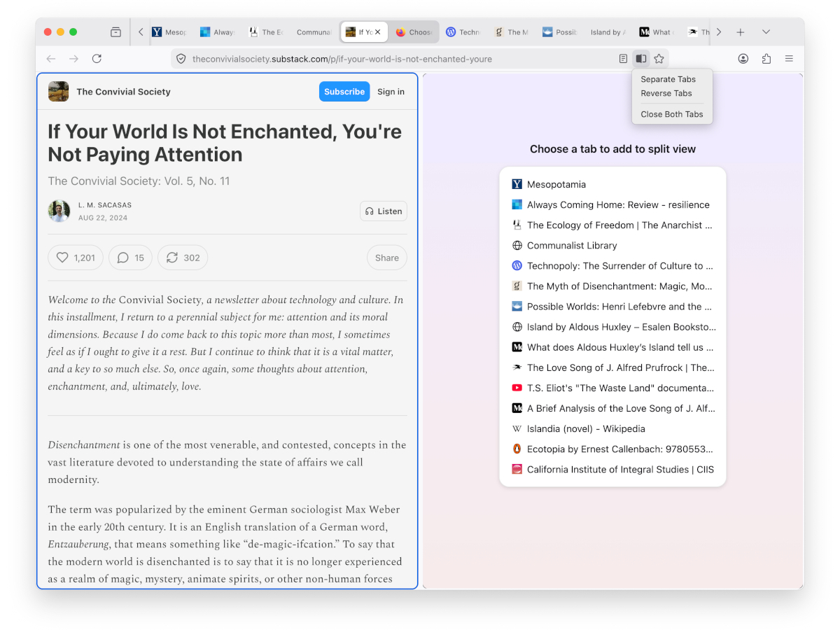The image size is (840, 630).
Task: Add Always Coming Home: Review to split view
Action: [612, 204]
